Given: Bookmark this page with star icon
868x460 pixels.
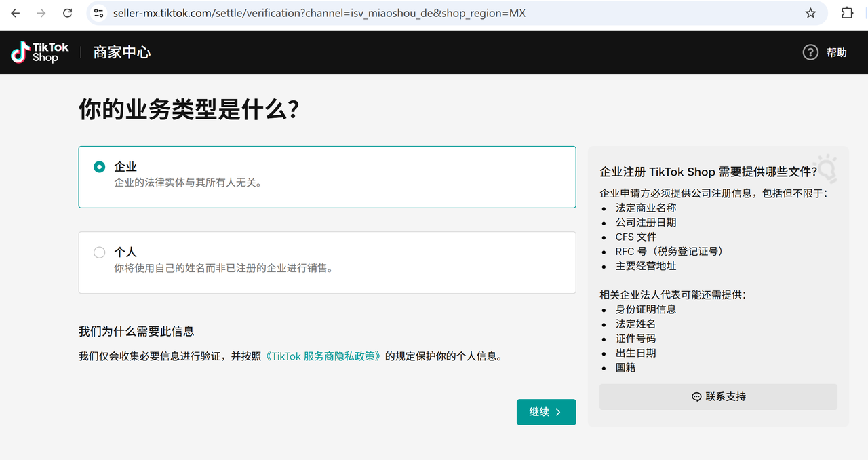Looking at the screenshot, I should tap(810, 13).
